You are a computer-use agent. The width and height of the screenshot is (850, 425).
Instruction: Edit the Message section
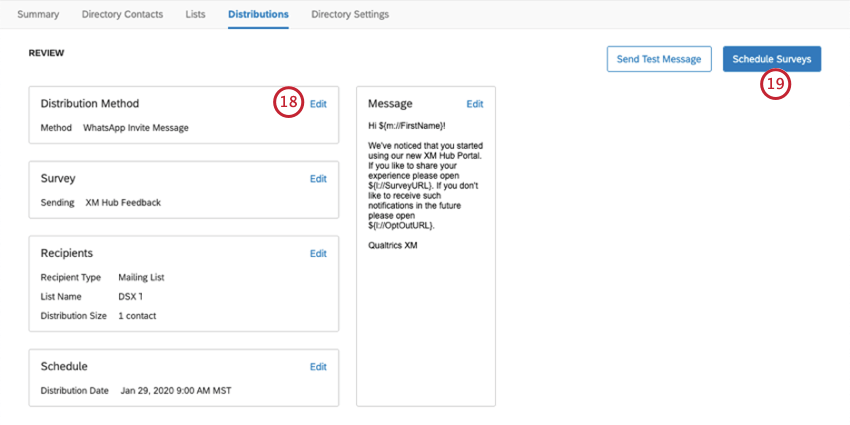(475, 104)
